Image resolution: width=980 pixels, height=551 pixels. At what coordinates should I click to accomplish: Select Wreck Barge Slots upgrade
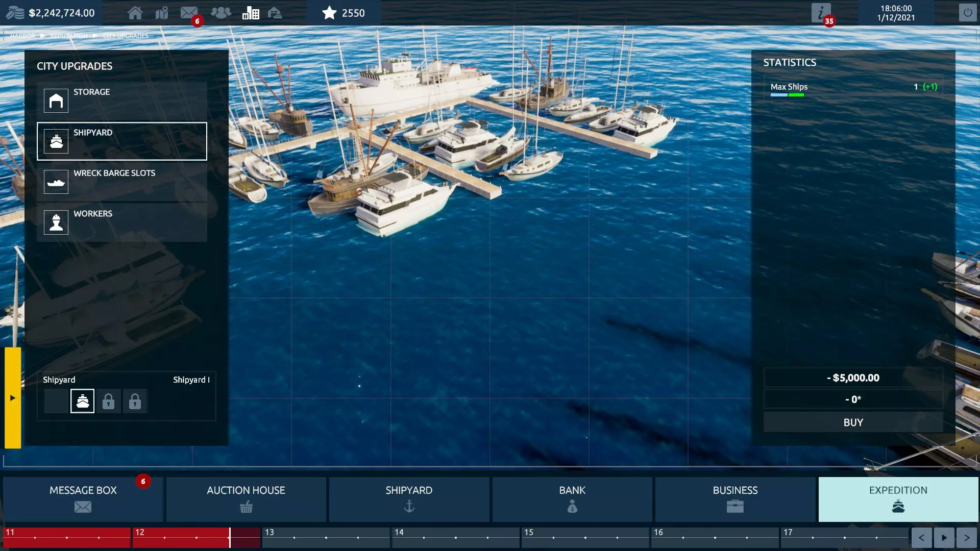click(122, 182)
